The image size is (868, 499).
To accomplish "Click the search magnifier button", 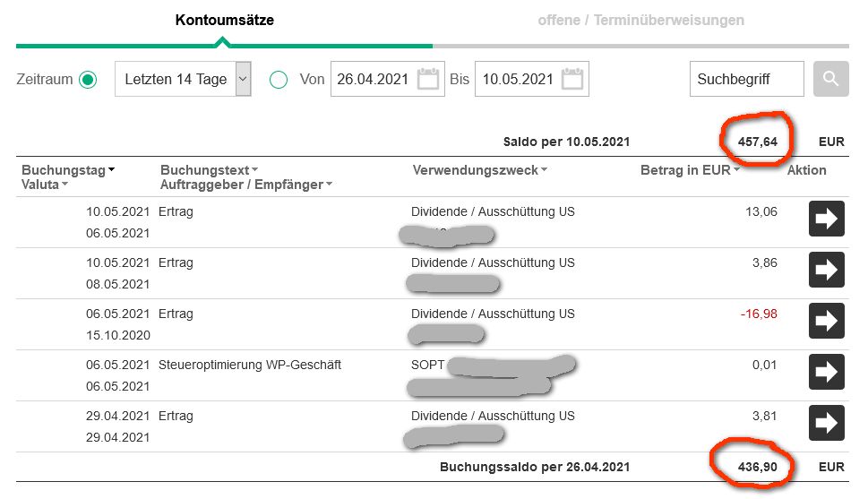I will [x=830, y=79].
